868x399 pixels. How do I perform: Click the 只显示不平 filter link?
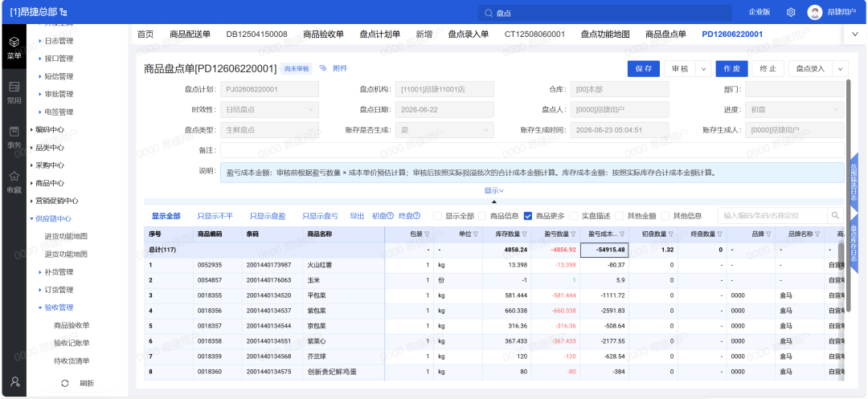tap(215, 216)
